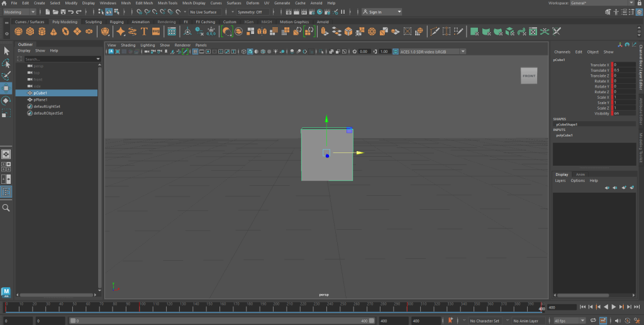Image resolution: width=644 pixels, height=325 pixels.
Task: Click the polygon cube shelf icon
Action: (31, 31)
